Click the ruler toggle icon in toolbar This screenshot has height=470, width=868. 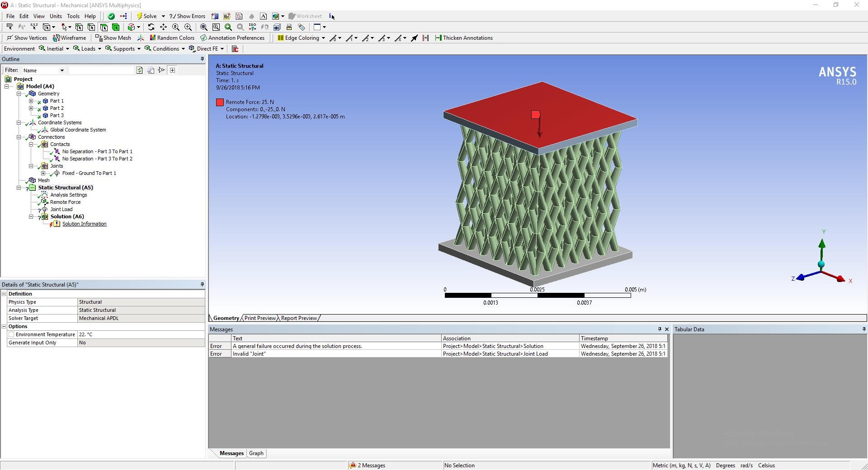point(289,27)
